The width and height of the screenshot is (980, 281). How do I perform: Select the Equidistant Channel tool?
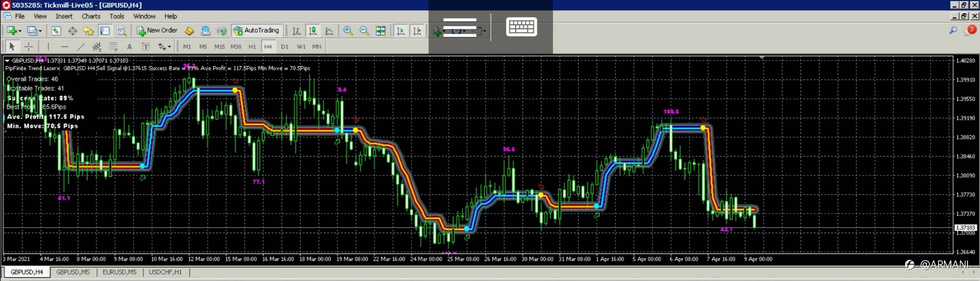click(x=97, y=46)
